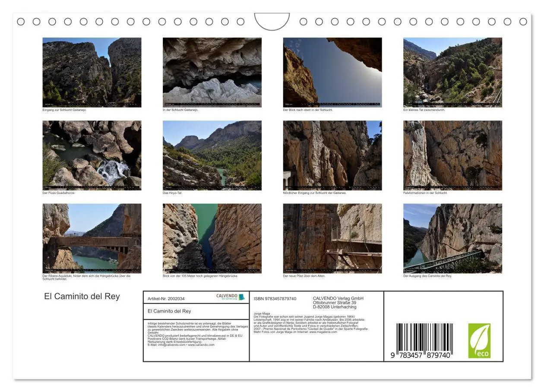
Task: Click the caption 'Der Ausgang des Caminito del Rey.'
Action: 427,276
